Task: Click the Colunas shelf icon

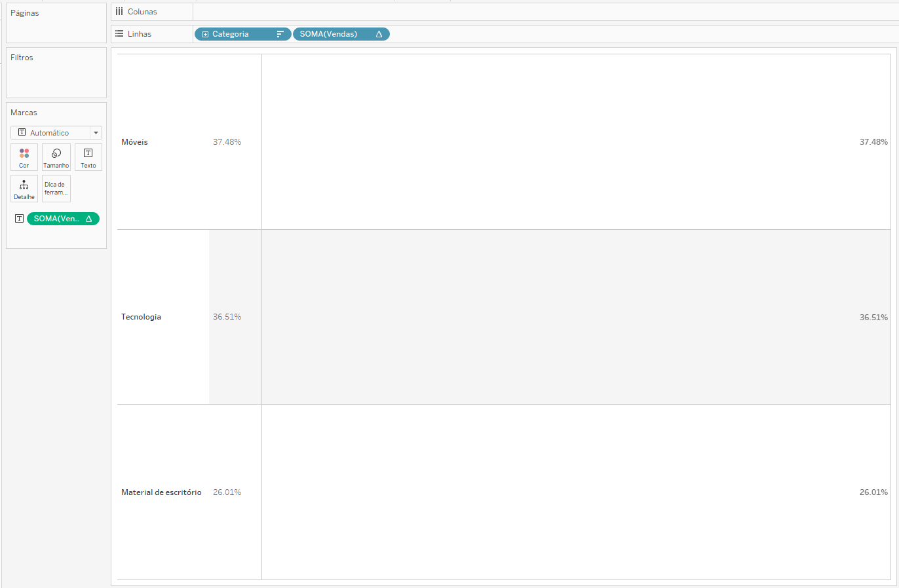Action: (x=119, y=12)
